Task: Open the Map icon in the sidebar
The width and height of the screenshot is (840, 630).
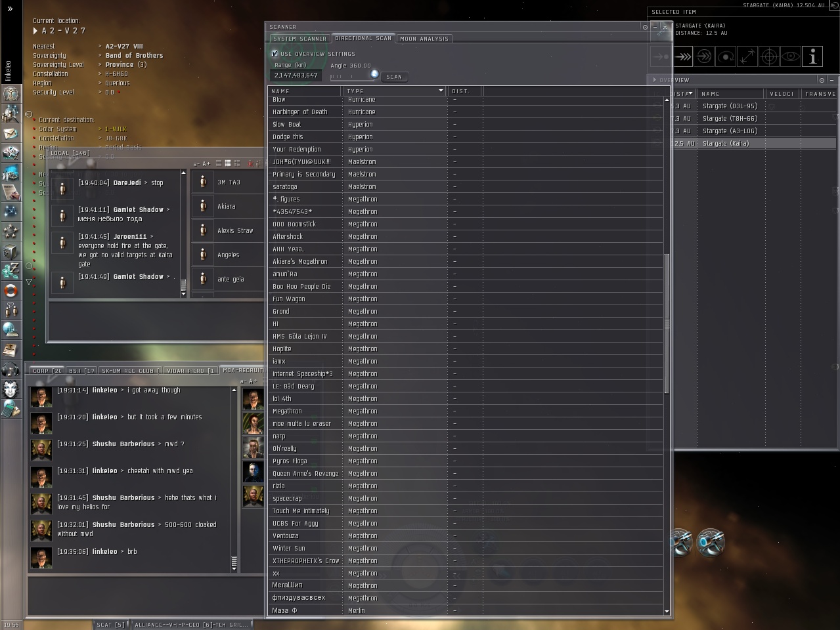Action: (11, 211)
